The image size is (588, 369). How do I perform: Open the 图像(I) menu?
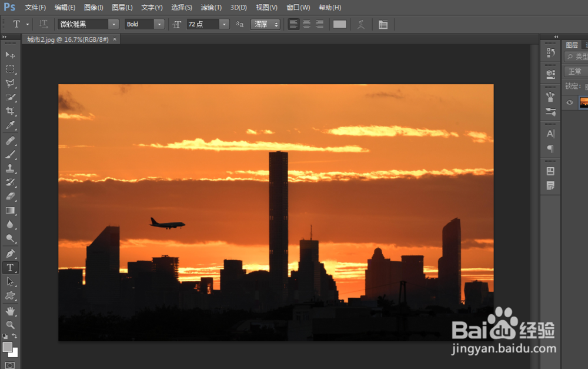(x=93, y=8)
